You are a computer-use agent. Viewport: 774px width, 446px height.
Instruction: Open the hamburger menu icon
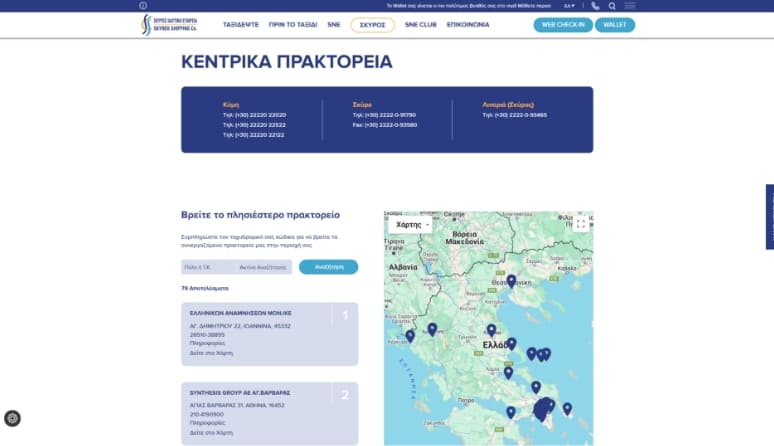click(x=630, y=6)
